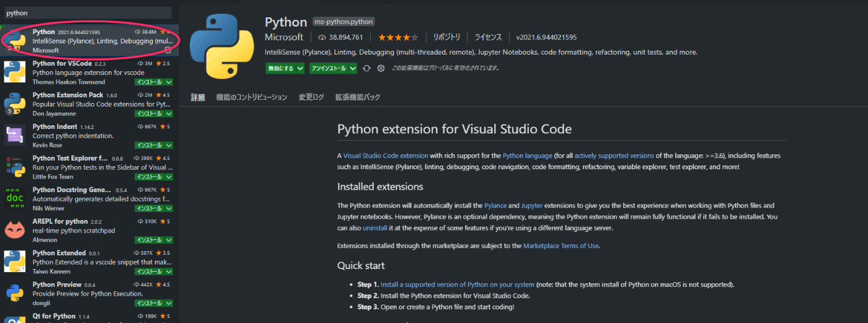Open the ライセンス link
The image size is (868, 323).
pyautogui.click(x=489, y=37)
